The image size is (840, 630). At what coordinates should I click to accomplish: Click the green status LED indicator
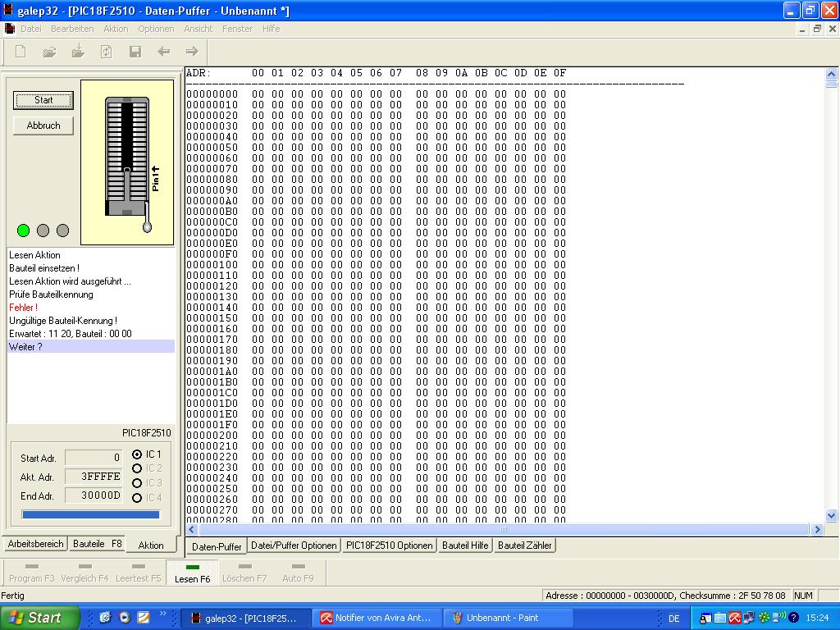point(23,231)
